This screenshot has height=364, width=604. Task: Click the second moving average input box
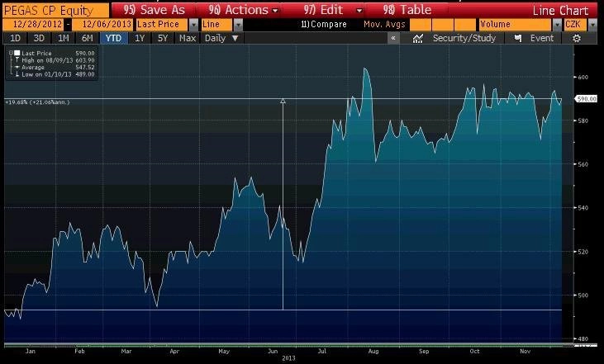[443, 25]
